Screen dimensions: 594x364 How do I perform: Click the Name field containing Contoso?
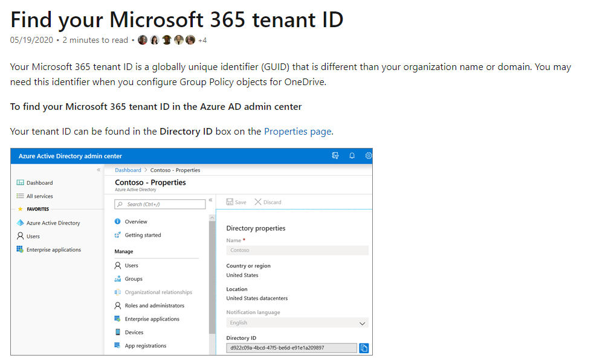297,251
